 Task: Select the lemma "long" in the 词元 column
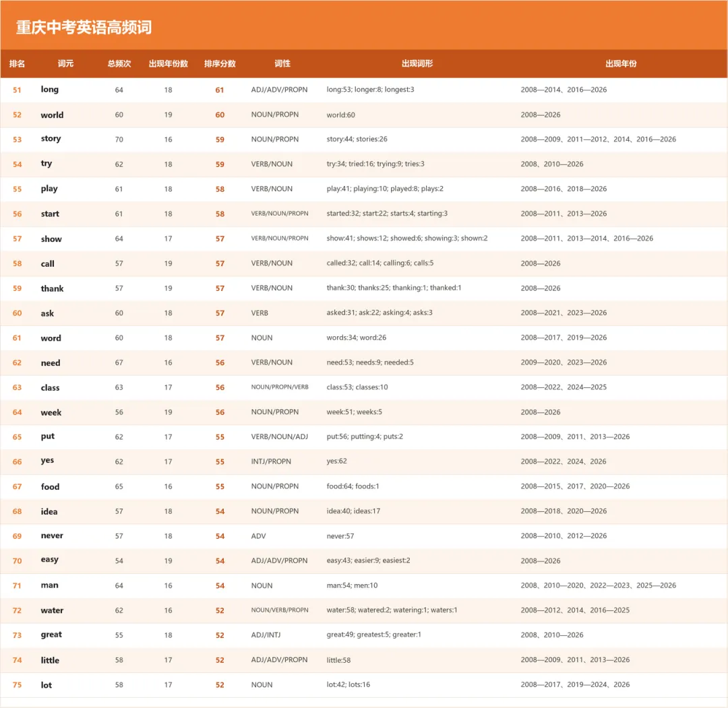point(50,90)
